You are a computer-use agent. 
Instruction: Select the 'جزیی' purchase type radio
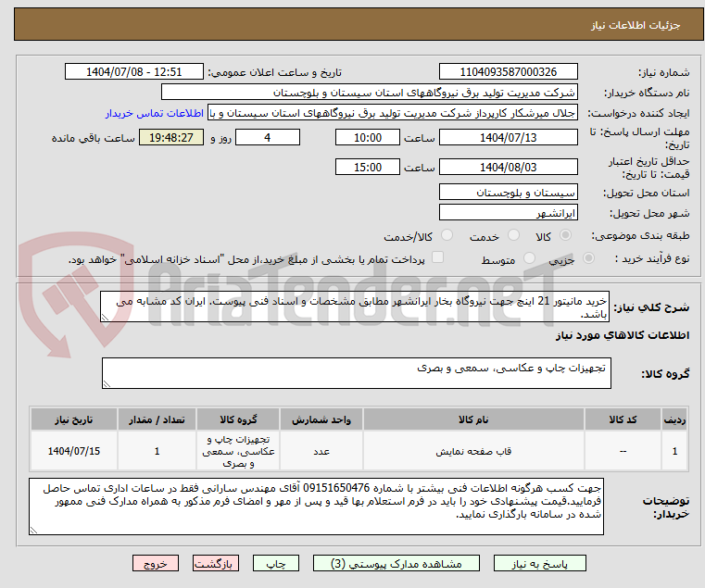(x=588, y=258)
